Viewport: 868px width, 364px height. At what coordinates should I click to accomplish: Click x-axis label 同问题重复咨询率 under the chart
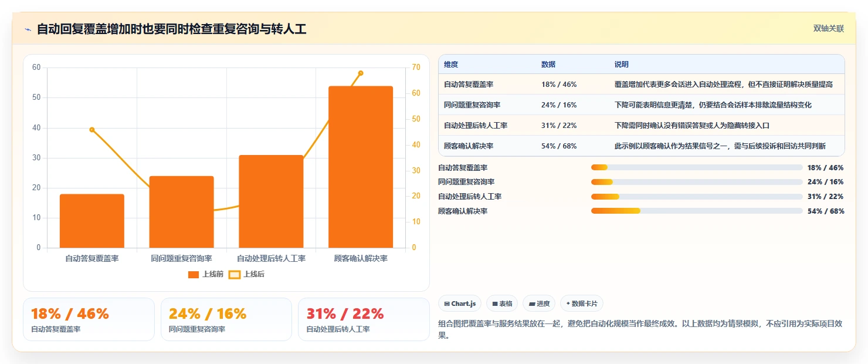(182, 258)
